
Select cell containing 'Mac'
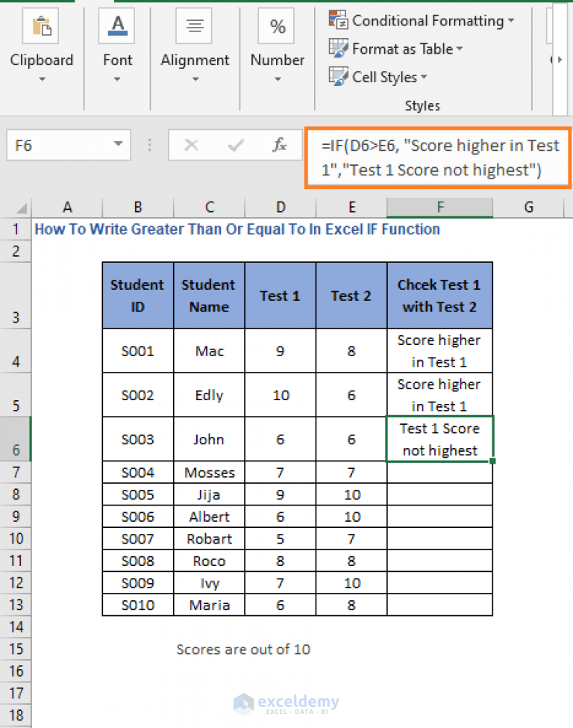coord(209,350)
